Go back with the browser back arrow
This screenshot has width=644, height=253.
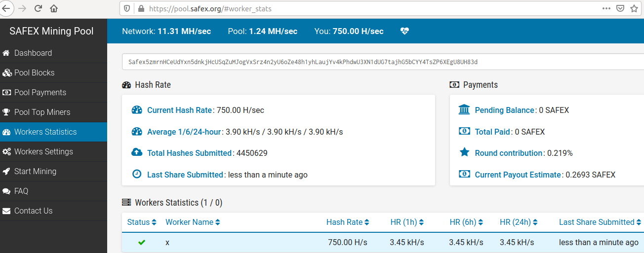pyautogui.click(x=5, y=8)
